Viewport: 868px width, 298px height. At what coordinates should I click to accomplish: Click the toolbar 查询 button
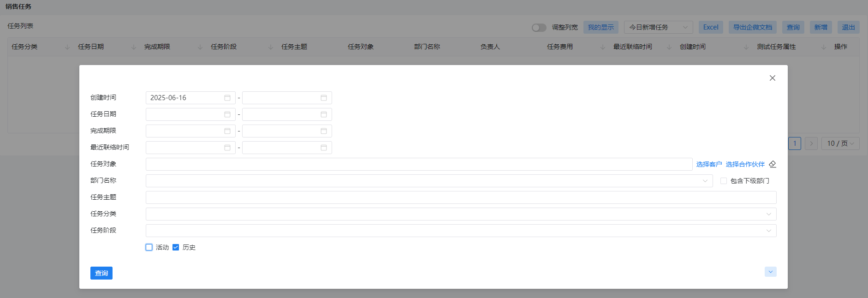[x=793, y=27]
